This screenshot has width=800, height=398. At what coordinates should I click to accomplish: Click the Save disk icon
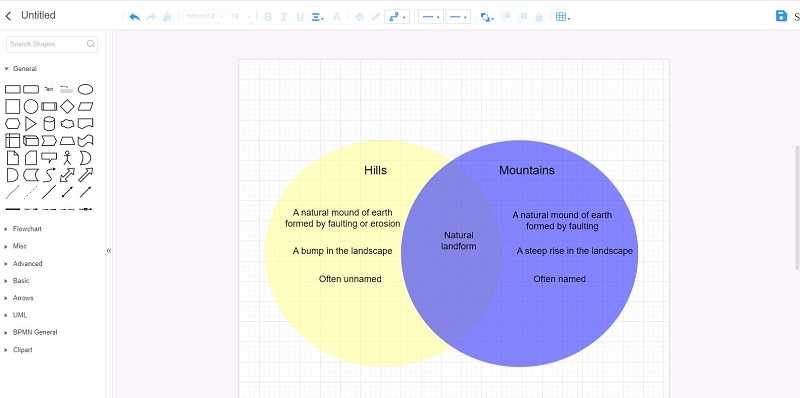(781, 16)
